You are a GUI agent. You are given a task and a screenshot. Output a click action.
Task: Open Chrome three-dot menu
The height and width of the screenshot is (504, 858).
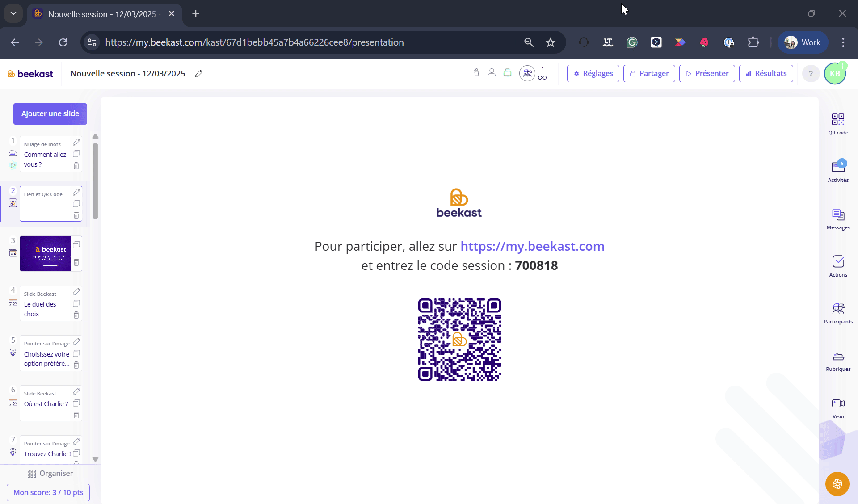(x=843, y=42)
